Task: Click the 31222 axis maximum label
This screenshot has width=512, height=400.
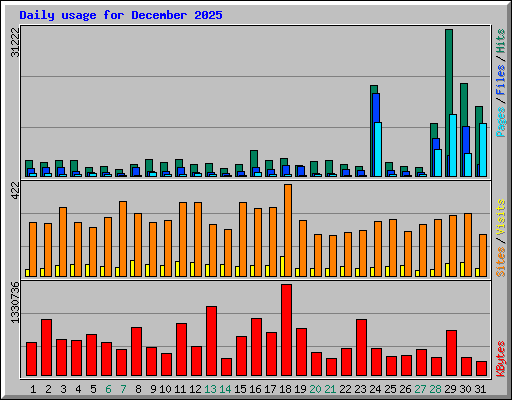Action: [x=15, y=42]
